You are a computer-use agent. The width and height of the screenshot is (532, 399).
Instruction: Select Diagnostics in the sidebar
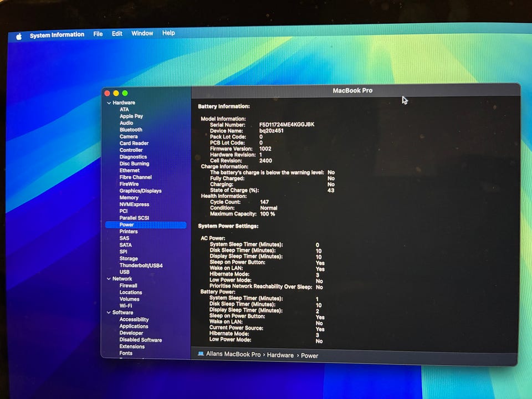pyautogui.click(x=133, y=157)
